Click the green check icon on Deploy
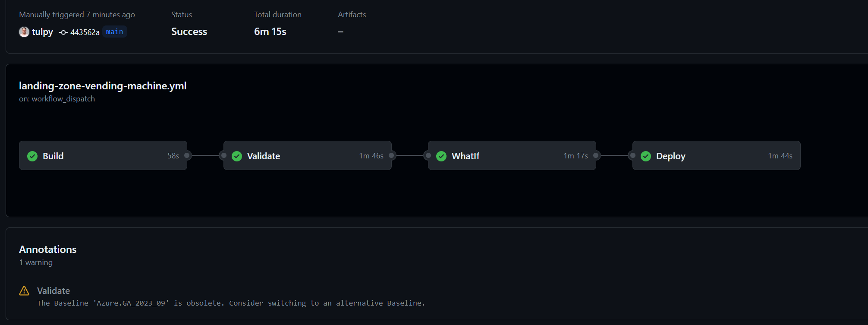Screen dimensions: 868x325 (646, 156)
